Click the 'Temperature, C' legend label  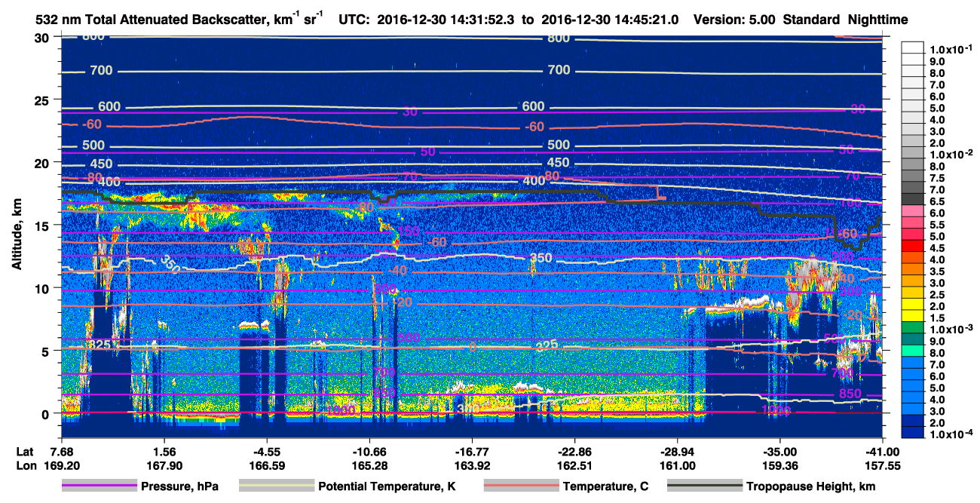tap(605, 486)
